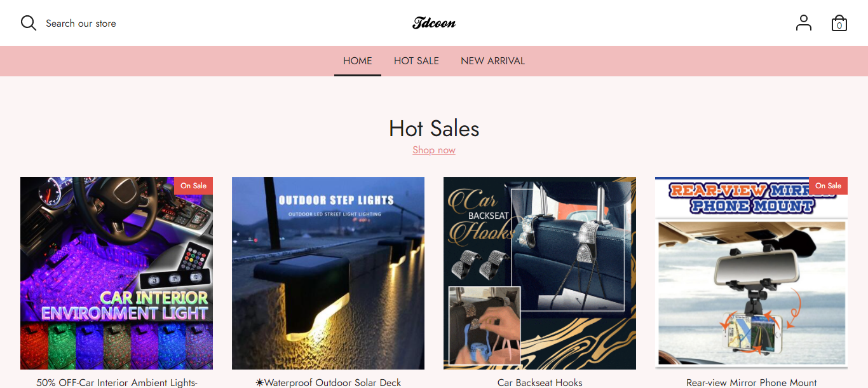The height and width of the screenshot is (388, 868).
Task: Open the account profile icon
Action: pyautogui.click(x=804, y=23)
